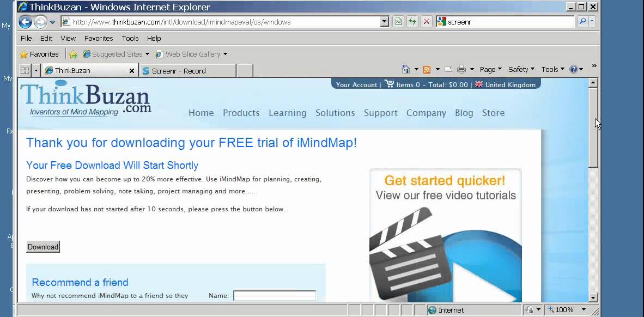
Task: Open the Help menu
Action: [x=154, y=38]
